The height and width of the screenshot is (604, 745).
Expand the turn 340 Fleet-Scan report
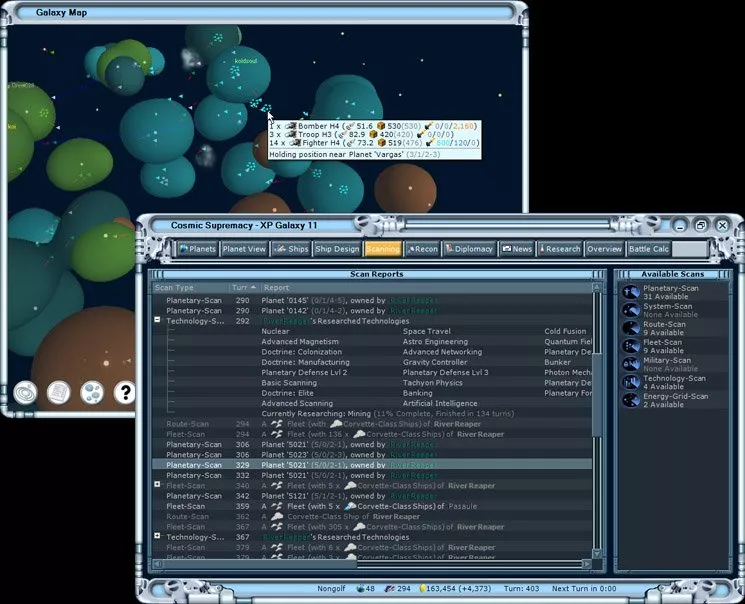coord(157,484)
